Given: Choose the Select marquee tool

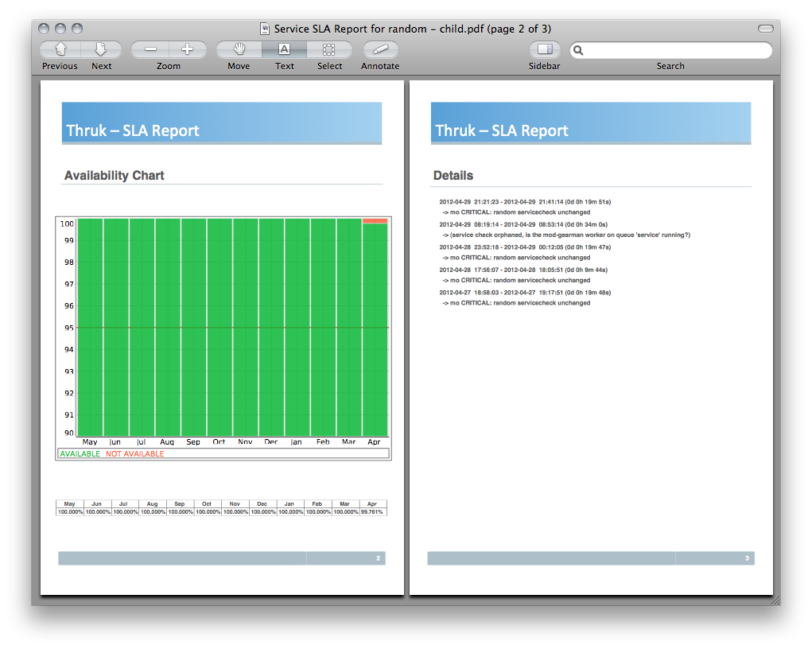Looking at the screenshot, I should click(329, 50).
